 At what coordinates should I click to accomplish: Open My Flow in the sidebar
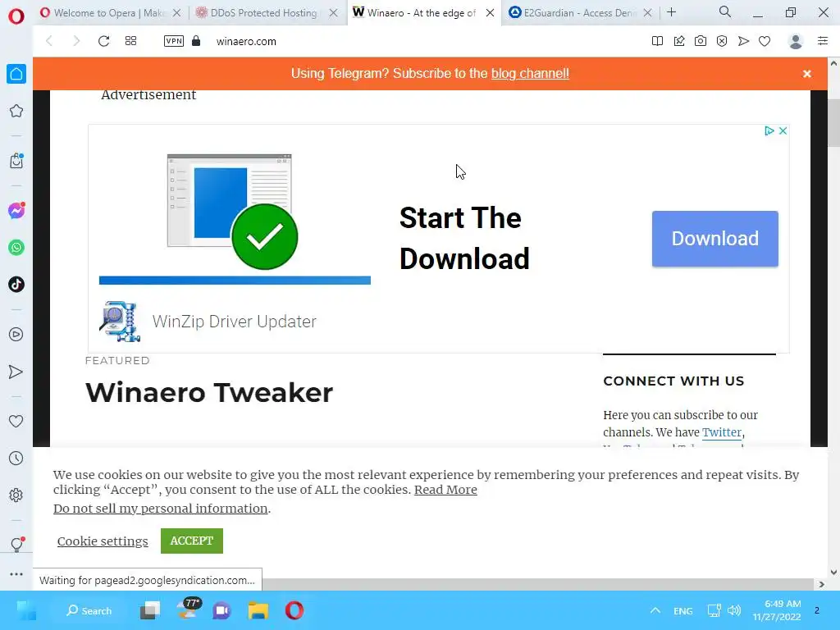click(16, 372)
